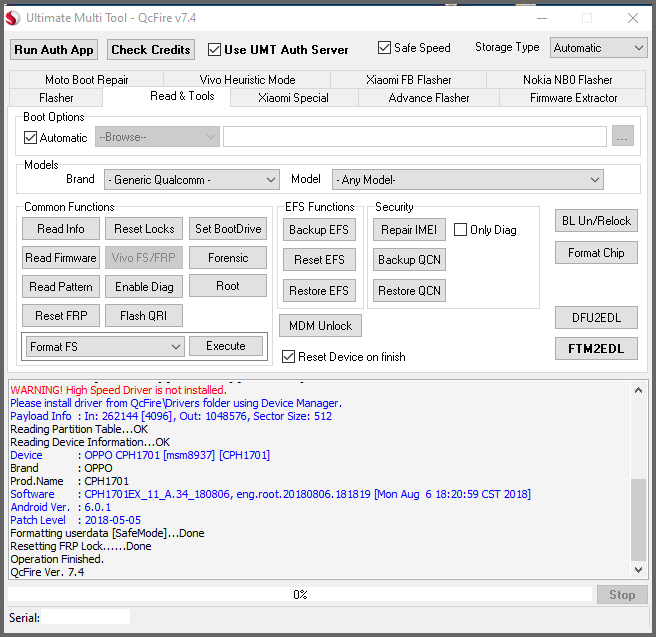Open the --Browse-- boot dropdown
Viewport: 656px width, 637px height.
pos(157,137)
